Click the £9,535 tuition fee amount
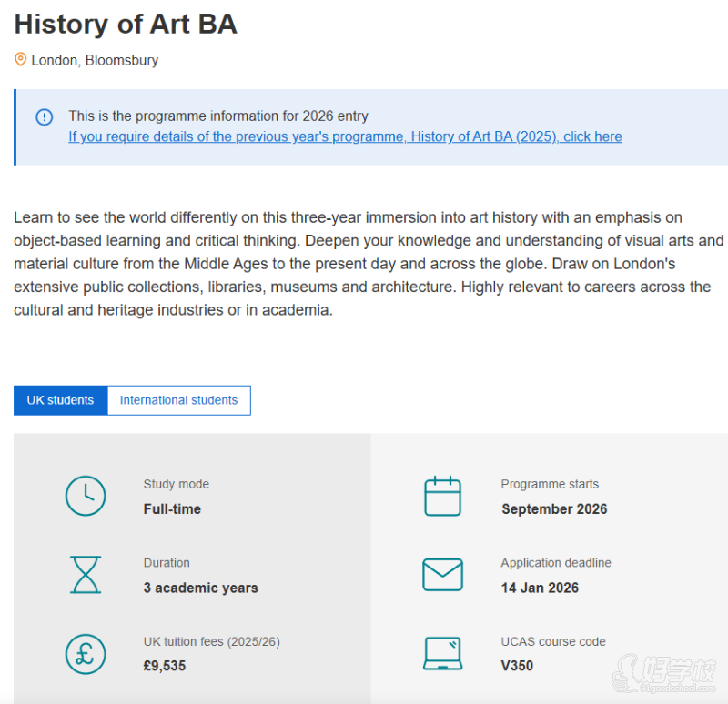 [164, 666]
